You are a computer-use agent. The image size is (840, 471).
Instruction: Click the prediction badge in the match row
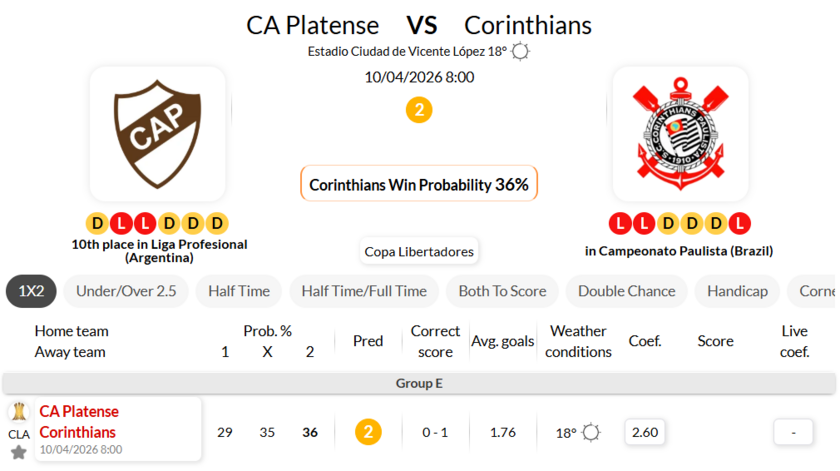368,432
